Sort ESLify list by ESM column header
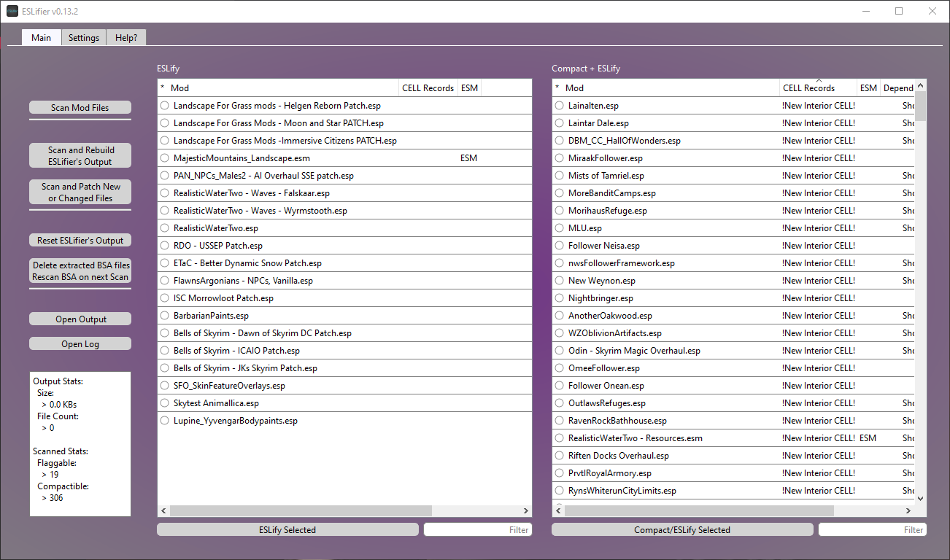This screenshot has height=560, width=950. pyautogui.click(x=469, y=88)
